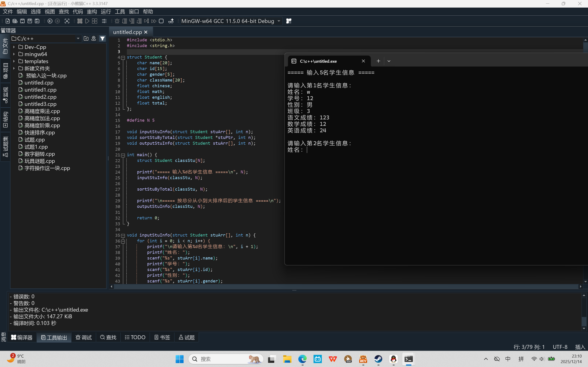Collapse the struct Student fold marker

(x=123, y=57)
